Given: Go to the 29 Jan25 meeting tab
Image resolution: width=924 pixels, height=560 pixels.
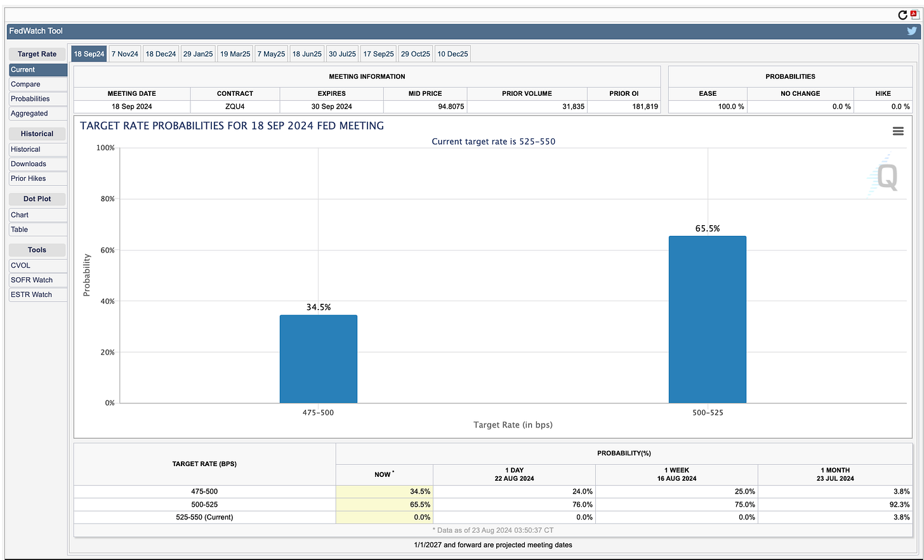Looking at the screenshot, I should (x=198, y=54).
